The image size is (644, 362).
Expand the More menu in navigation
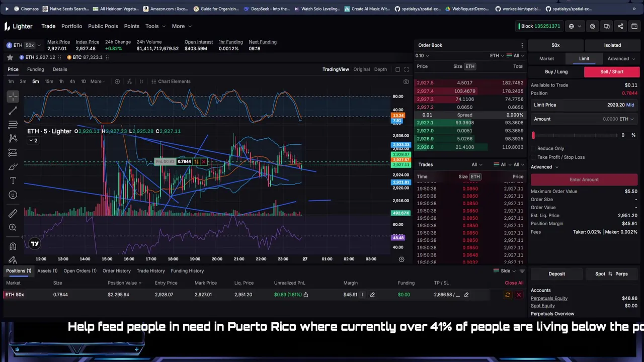(x=181, y=26)
